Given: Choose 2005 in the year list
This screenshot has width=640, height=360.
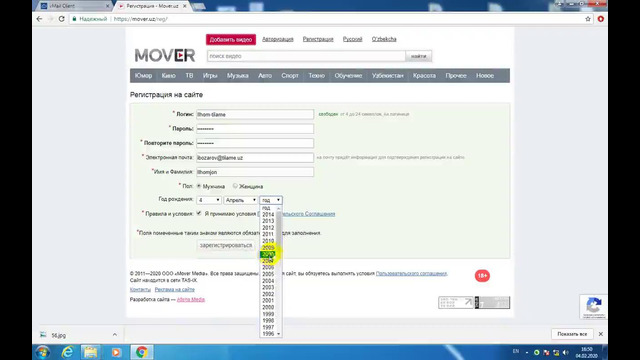Looking at the screenshot, I should point(268,274).
